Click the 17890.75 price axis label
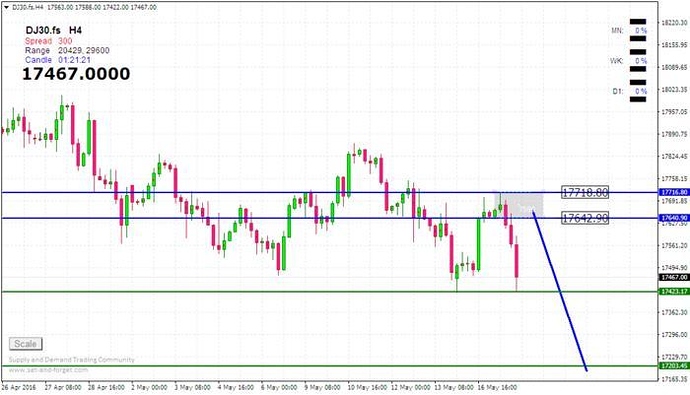The height and width of the screenshot is (395, 690). (674, 134)
